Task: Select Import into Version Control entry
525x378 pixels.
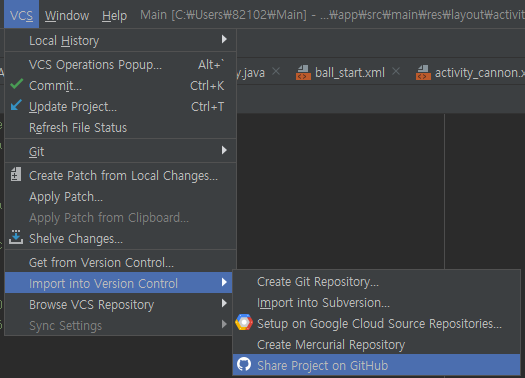Action: point(119,283)
